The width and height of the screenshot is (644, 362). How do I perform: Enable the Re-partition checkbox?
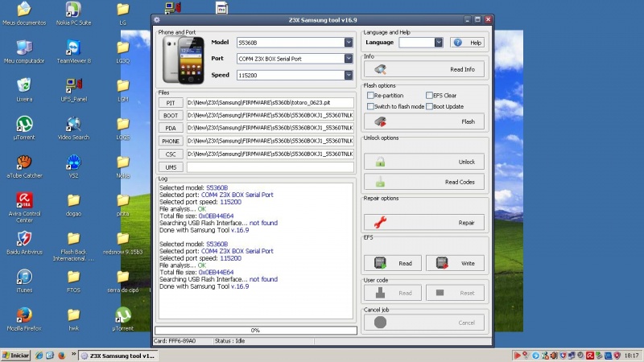pos(370,95)
